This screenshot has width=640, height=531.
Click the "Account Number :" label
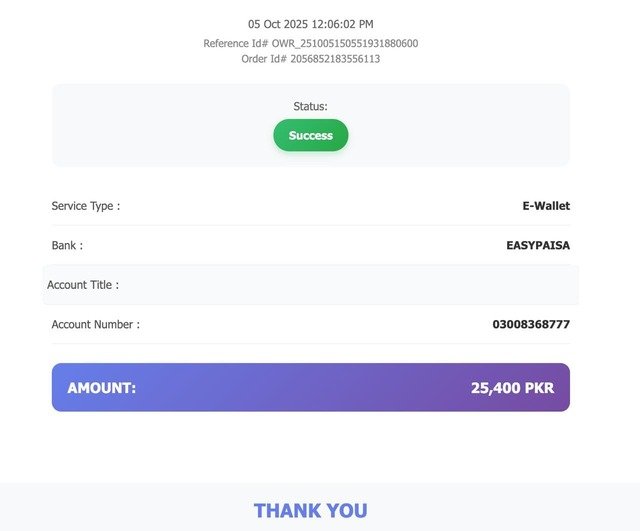point(96,325)
